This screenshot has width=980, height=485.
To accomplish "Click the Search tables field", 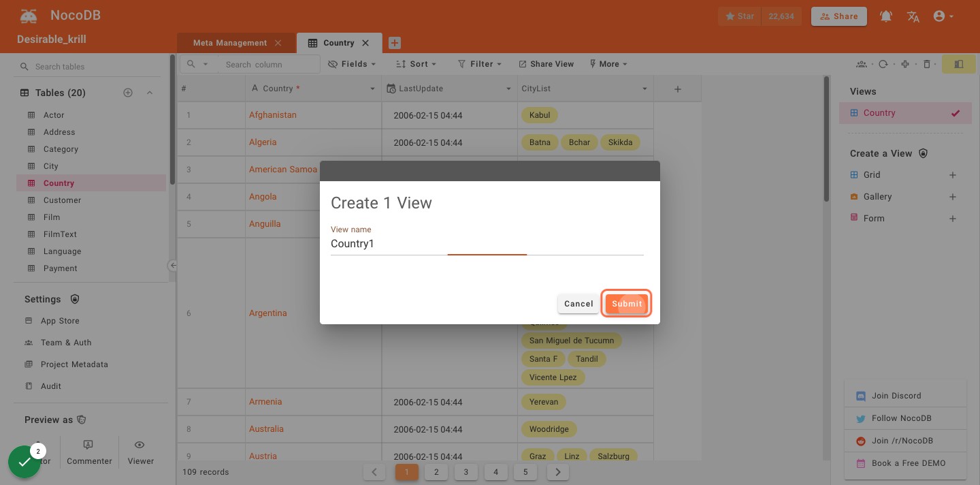I will coord(92,67).
